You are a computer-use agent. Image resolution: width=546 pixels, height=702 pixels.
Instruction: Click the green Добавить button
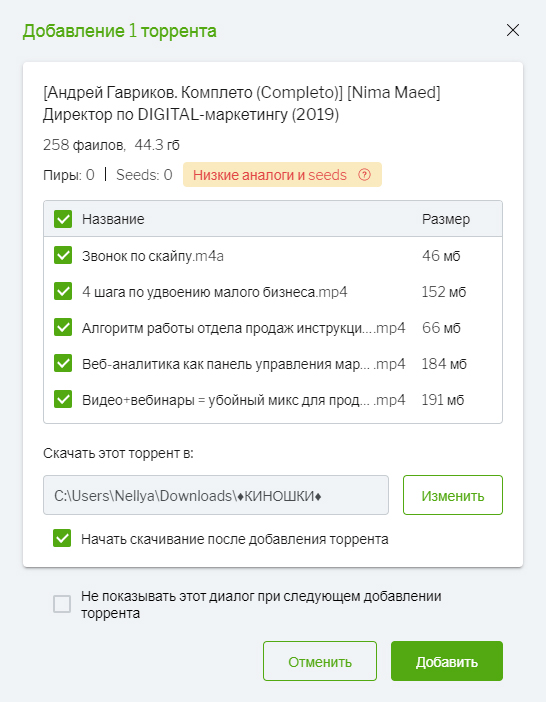(x=447, y=661)
